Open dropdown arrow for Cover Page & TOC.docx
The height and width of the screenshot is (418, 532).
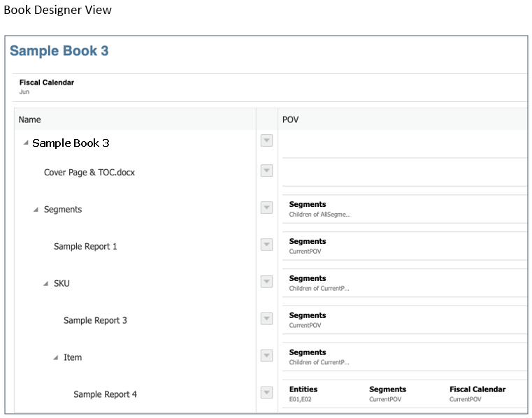pos(266,171)
